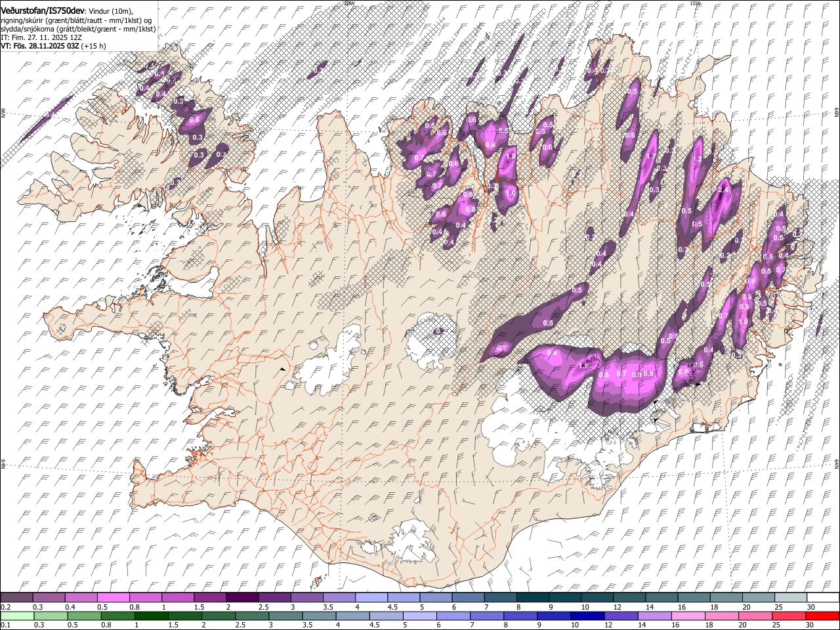840x630 pixels.
Task: Select the 4 swatch in lower rain legend
Action: coord(353,616)
